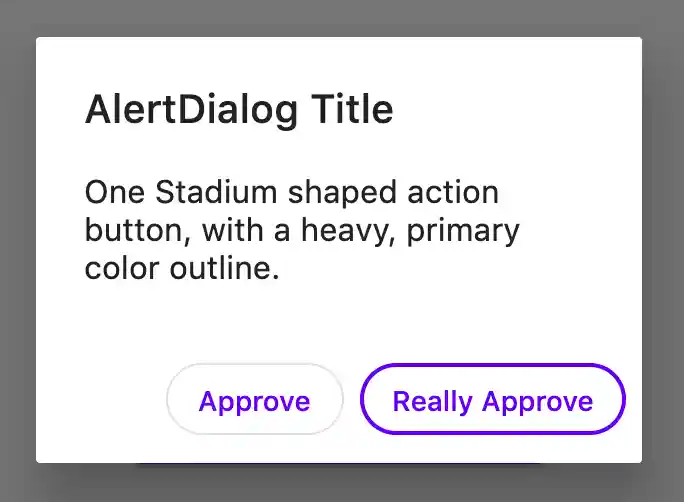Click the gray scrim left of the dialog
This screenshot has height=502, width=684.
[x=17, y=250]
